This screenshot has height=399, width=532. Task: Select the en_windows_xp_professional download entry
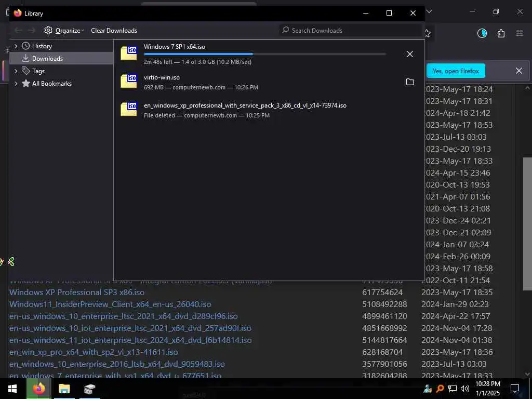click(x=269, y=110)
